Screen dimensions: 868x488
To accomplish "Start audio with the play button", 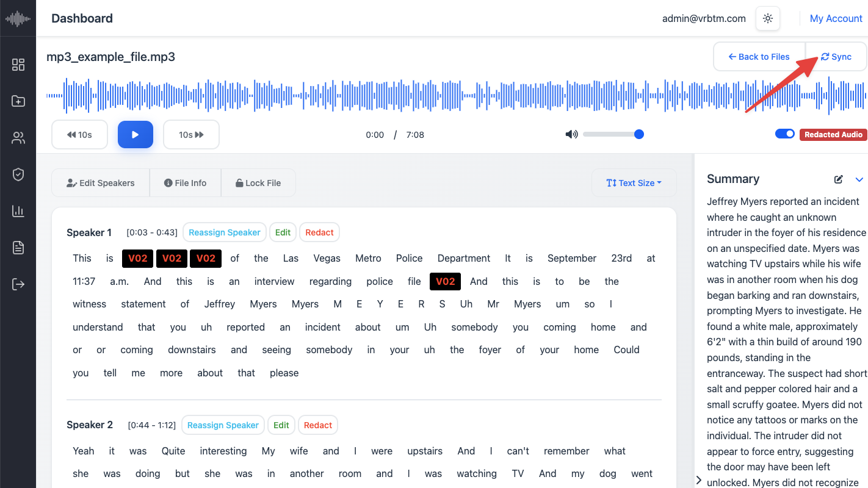I will 136,135.
